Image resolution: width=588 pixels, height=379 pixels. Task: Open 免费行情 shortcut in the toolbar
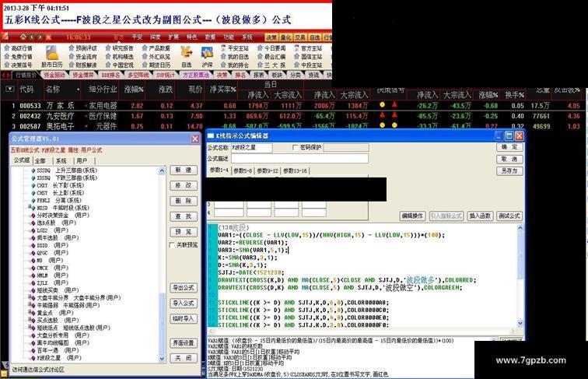pos(19,56)
